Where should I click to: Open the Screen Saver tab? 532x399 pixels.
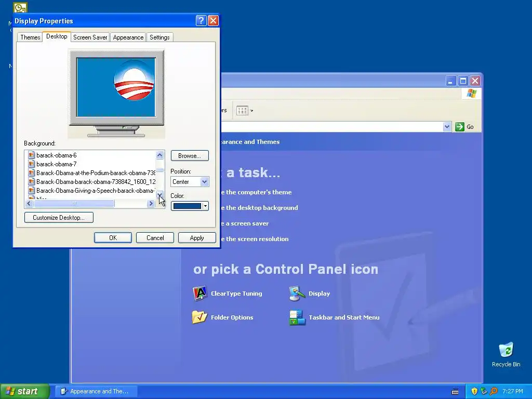point(90,37)
